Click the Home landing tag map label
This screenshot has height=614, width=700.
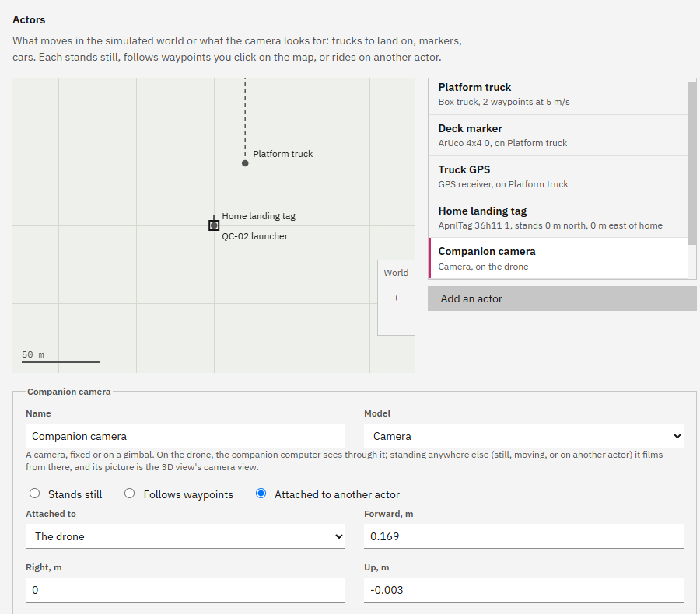coord(258,216)
